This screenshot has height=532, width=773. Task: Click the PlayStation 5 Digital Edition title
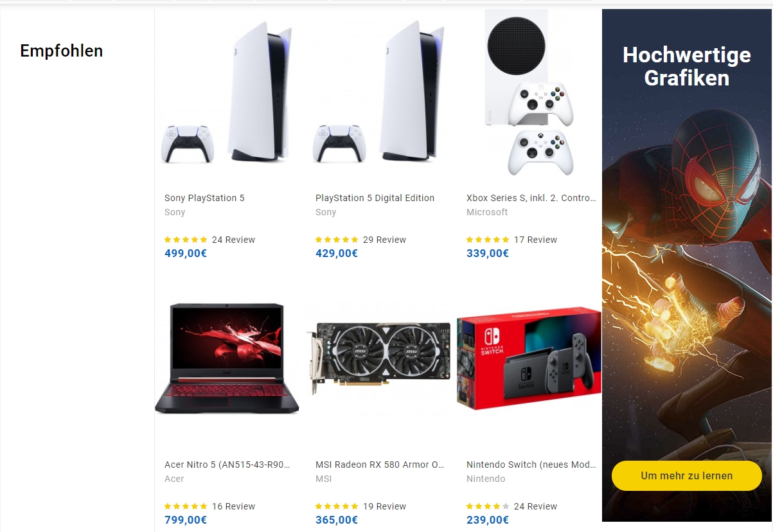click(375, 198)
